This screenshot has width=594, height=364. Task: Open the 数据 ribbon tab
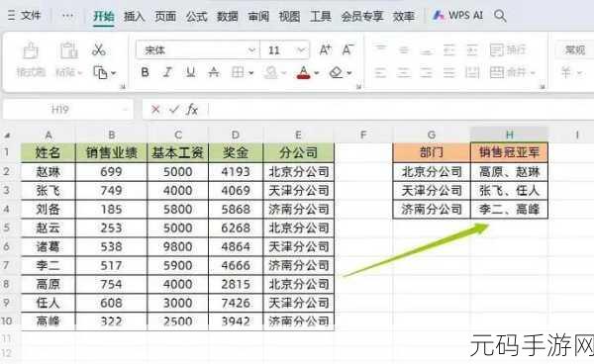(228, 16)
